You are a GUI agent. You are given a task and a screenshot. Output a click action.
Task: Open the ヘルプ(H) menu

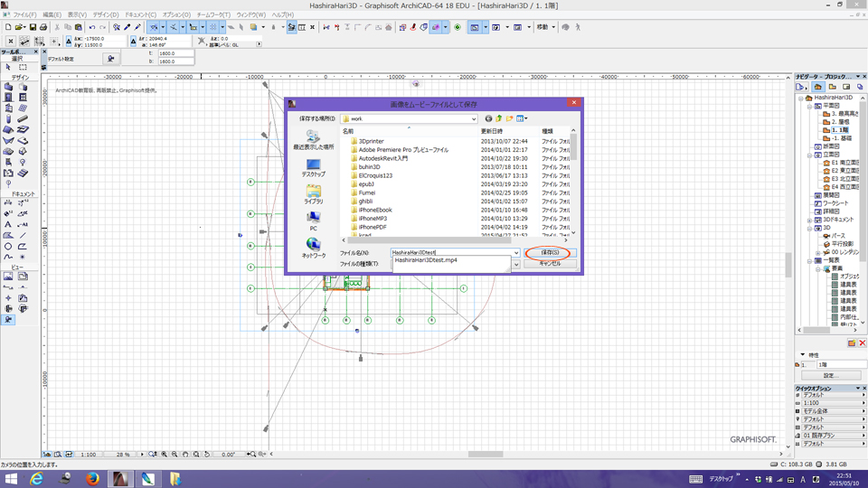[282, 15]
